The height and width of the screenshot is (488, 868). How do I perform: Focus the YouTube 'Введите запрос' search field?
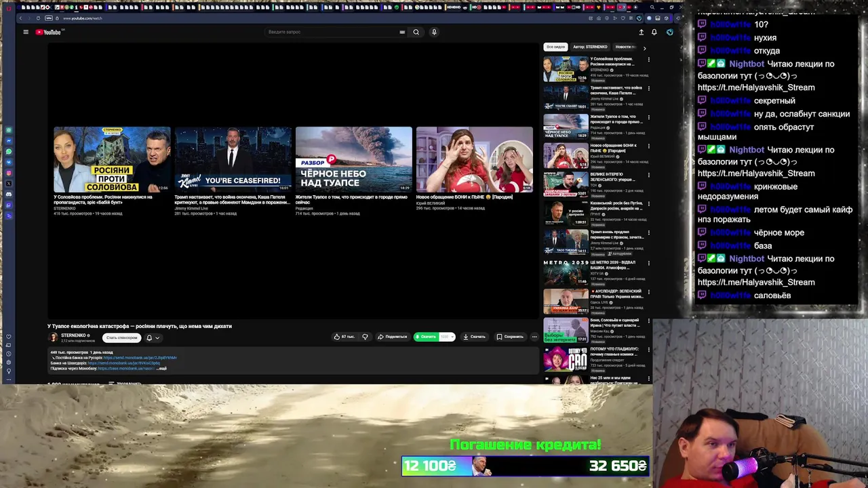click(332, 32)
